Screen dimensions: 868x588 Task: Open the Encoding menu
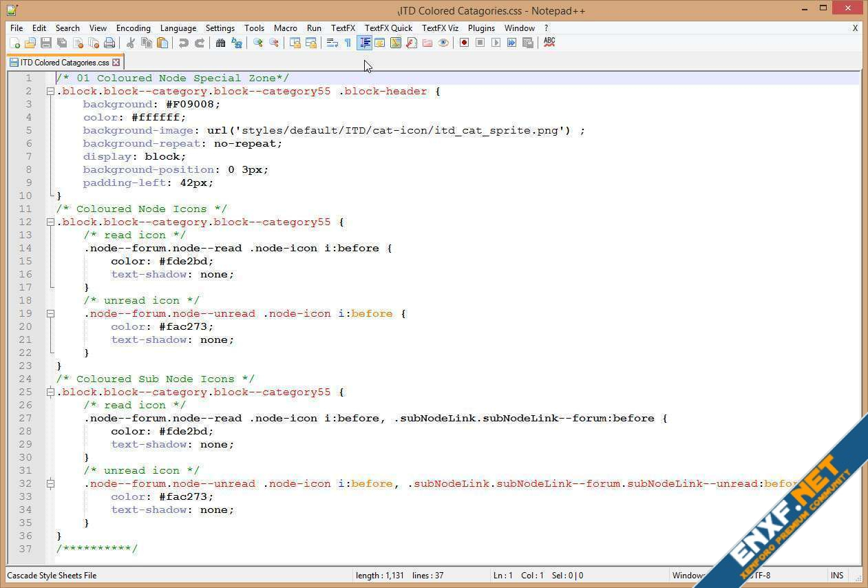(x=133, y=28)
